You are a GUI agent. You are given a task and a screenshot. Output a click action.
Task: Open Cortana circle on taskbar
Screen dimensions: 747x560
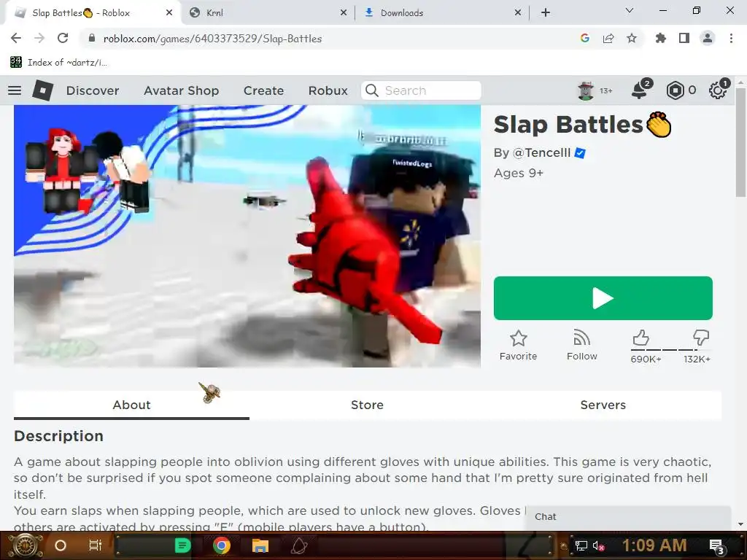(61, 545)
